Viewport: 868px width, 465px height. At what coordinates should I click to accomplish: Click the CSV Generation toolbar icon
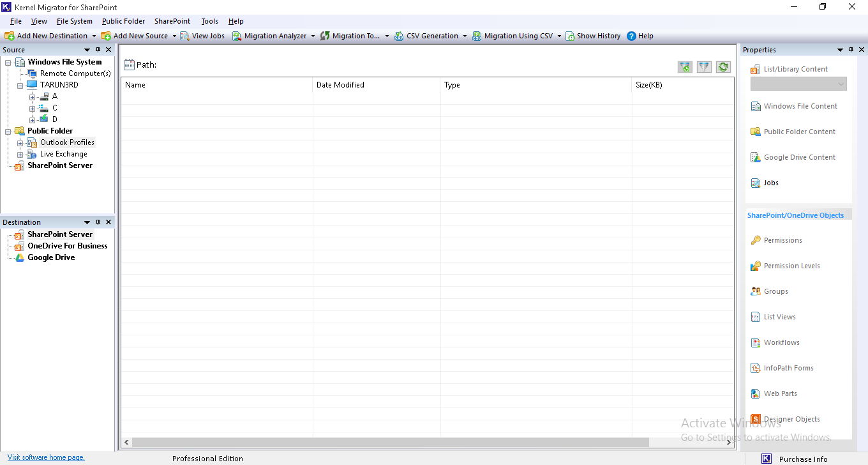click(399, 36)
